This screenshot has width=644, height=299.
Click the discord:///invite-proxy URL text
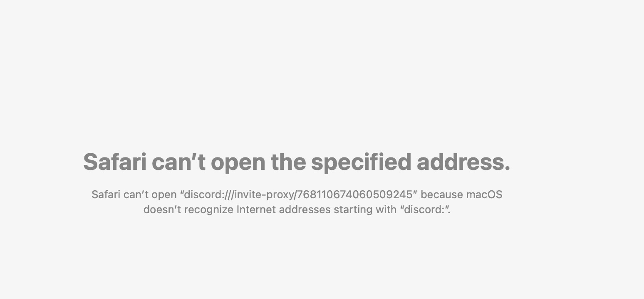point(298,194)
